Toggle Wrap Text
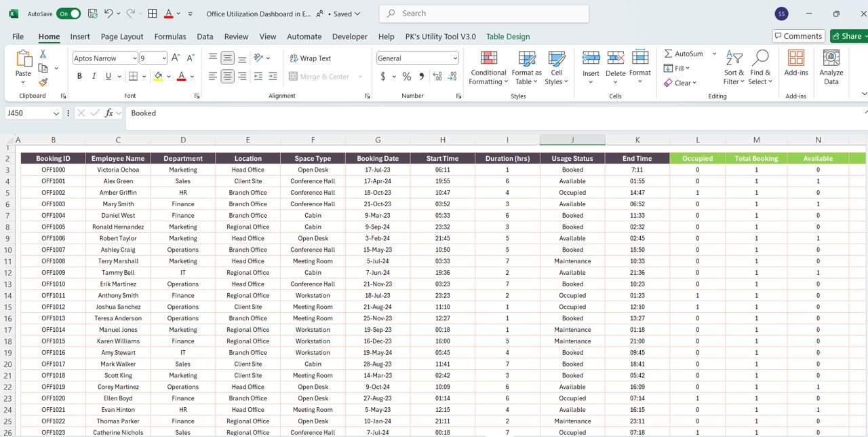The height and width of the screenshot is (437, 868). point(311,58)
